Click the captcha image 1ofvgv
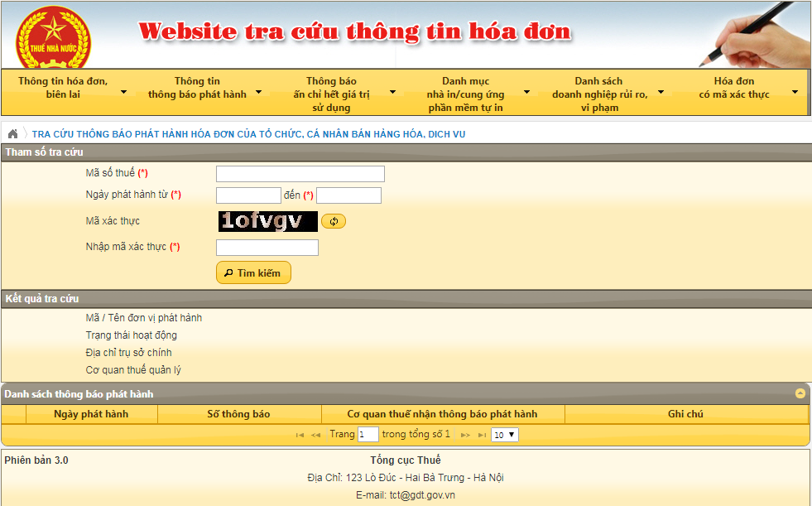The height and width of the screenshot is (506, 812). 267,221
